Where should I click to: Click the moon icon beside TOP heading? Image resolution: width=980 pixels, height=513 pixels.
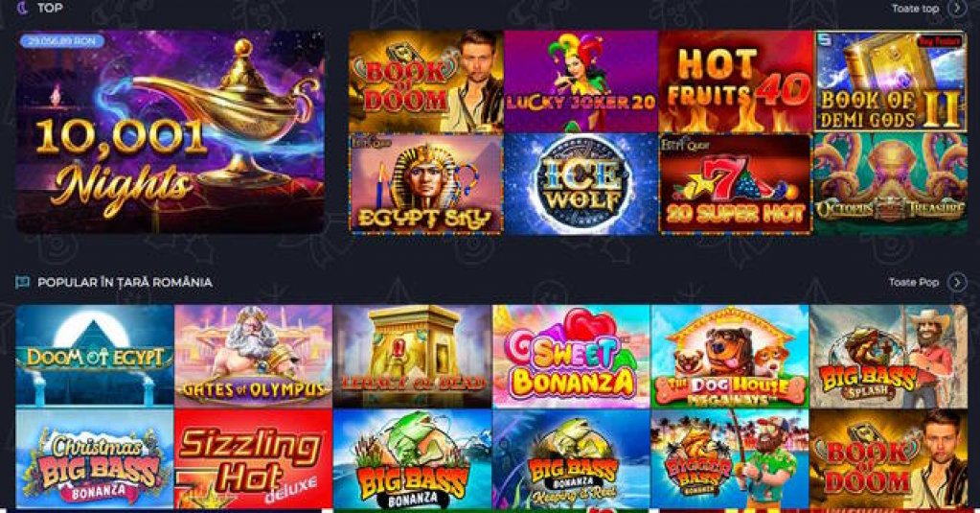[x=22, y=8]
